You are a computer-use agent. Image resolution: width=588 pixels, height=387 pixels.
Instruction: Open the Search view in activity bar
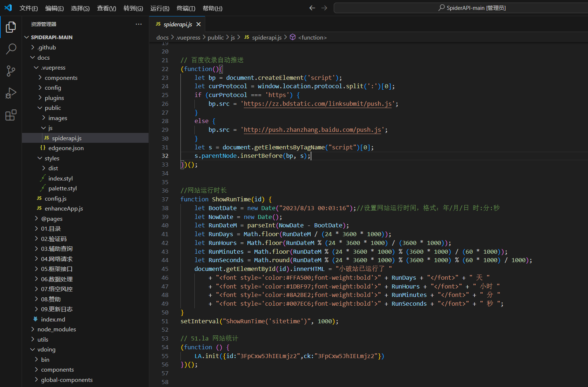click(x=11, y=49)
